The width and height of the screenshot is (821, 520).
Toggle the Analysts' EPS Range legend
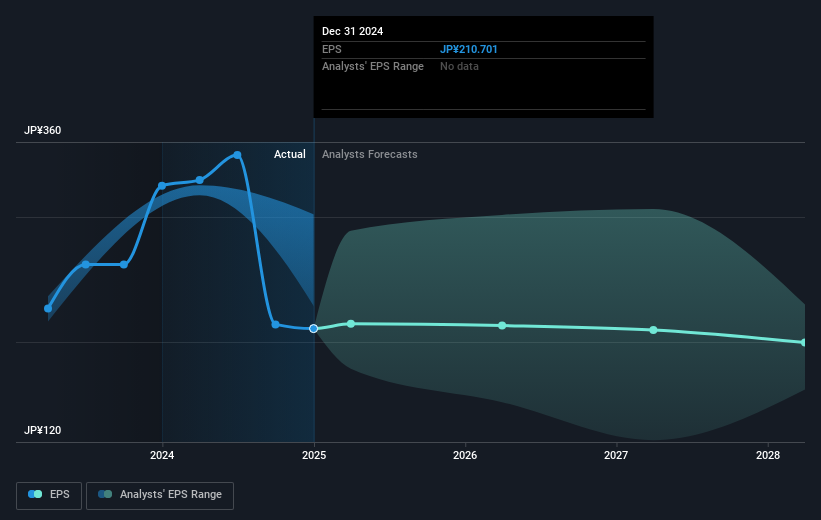[160, 495]
